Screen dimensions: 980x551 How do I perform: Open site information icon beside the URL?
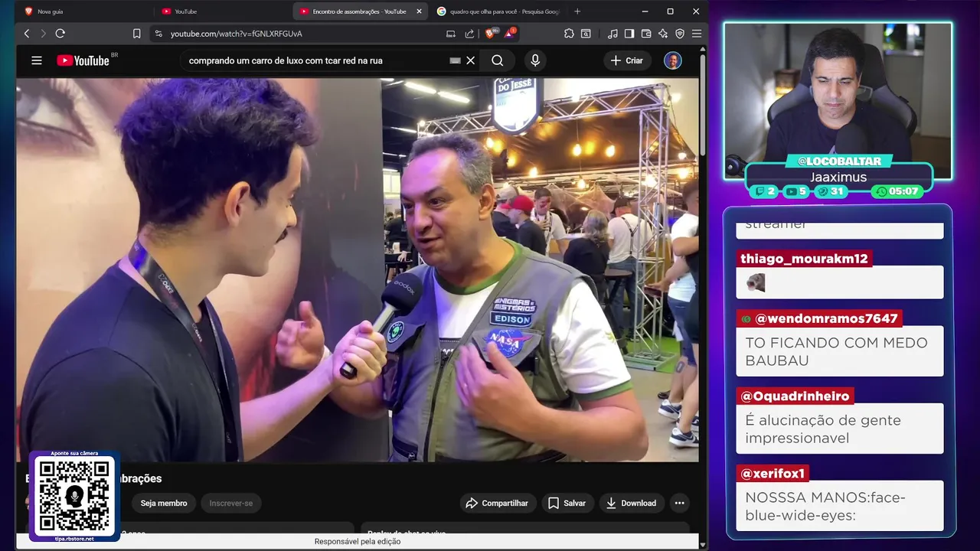click(x=158, y=34)
